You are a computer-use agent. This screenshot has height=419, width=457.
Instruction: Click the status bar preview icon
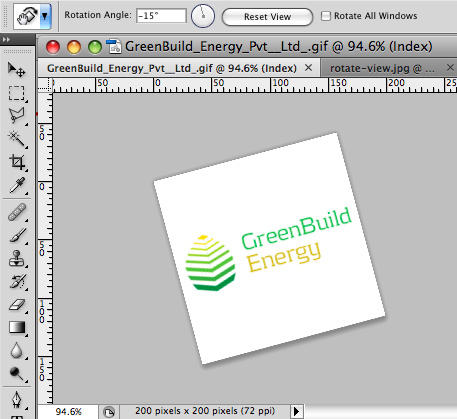click(109, 412)
